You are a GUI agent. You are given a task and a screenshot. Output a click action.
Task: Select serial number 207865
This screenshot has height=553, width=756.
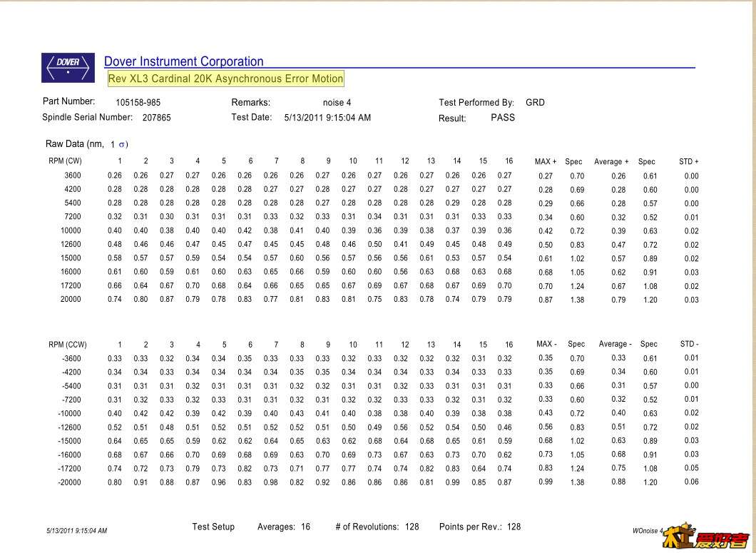(156, 117)
